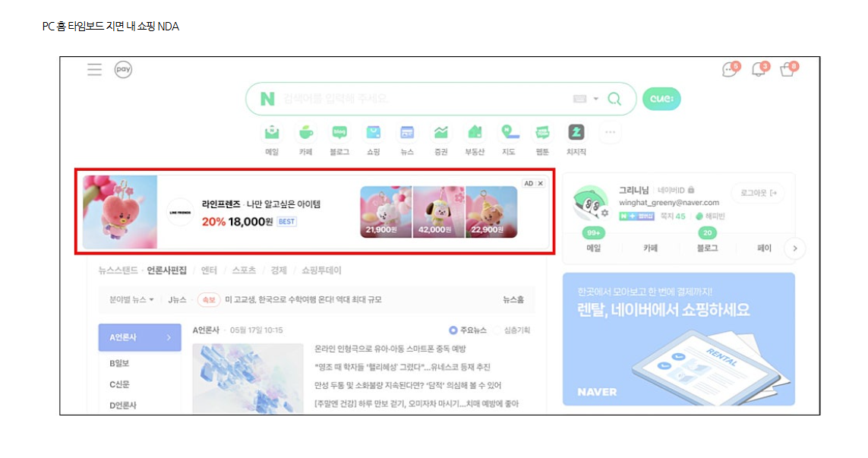868x458 pixels.
Task: Click the Naver Pay icon
Action: pyautogui.click(x=123, y=69)
